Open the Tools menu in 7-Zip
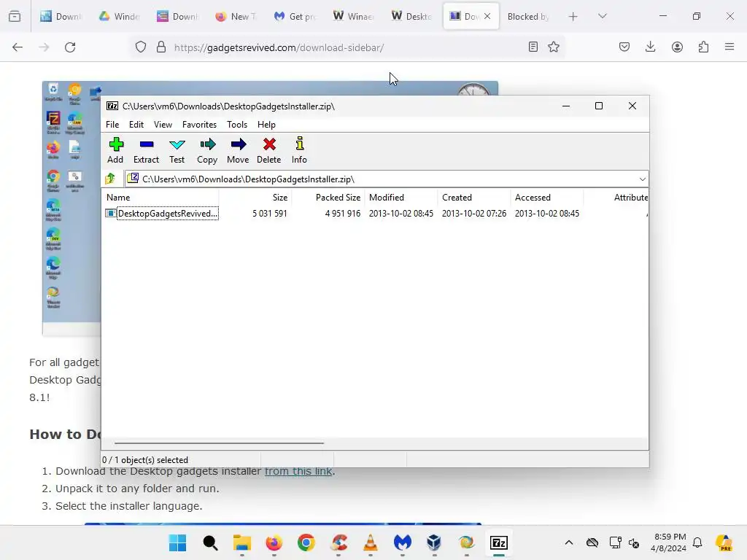 click(x=237, y=124)
